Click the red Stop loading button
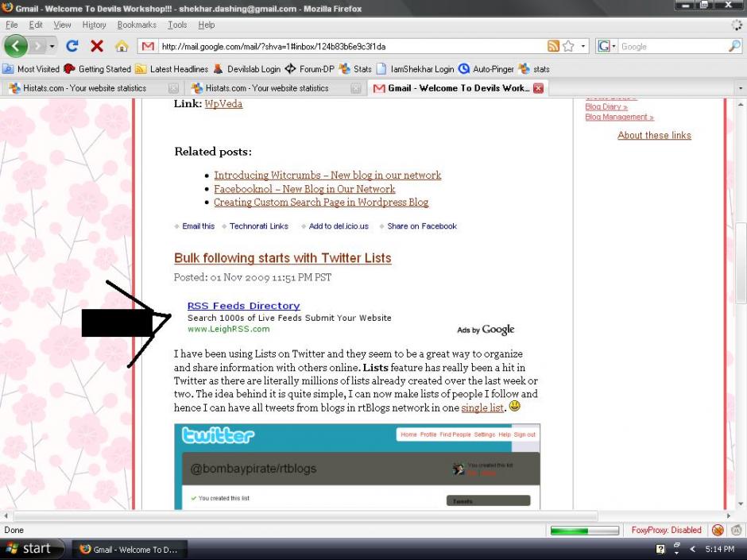Viewport: 747px width, 560px height. coord(97,46)
